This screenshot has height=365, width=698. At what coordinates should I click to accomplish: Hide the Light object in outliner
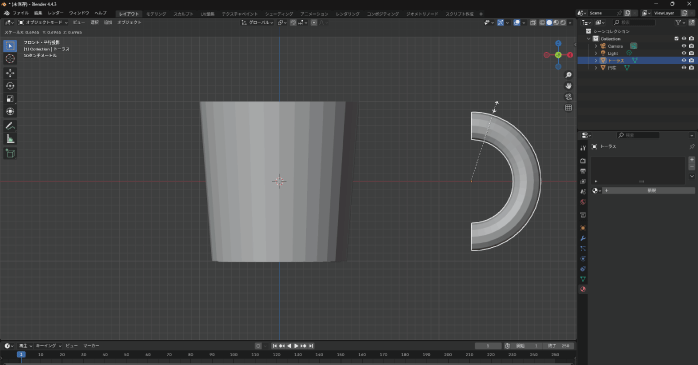pyautogui.click(x=684, y=53)
